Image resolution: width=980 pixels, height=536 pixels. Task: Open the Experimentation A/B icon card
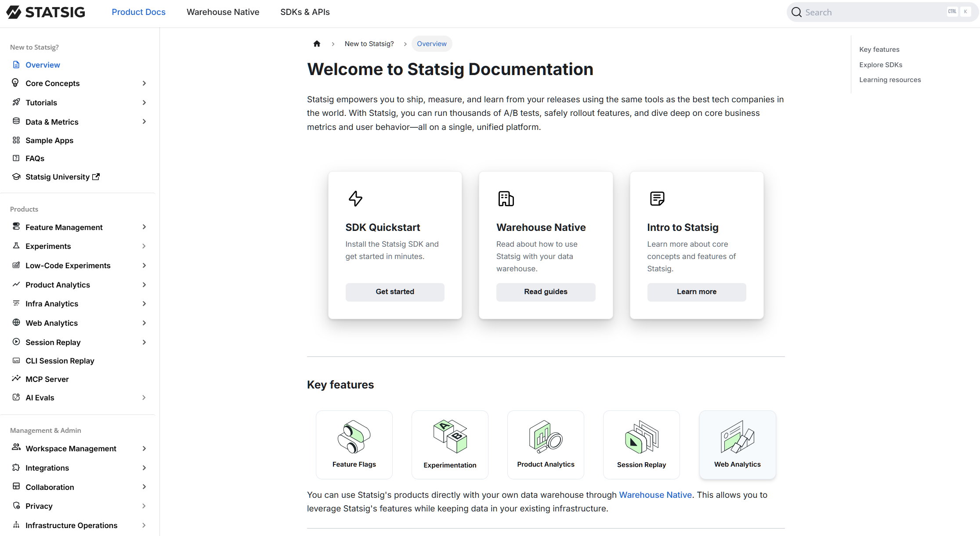(450, 444)
